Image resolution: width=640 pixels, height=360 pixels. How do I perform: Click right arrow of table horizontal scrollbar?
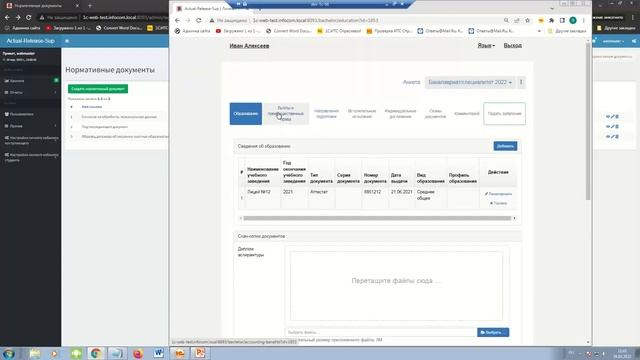(514, 218)
